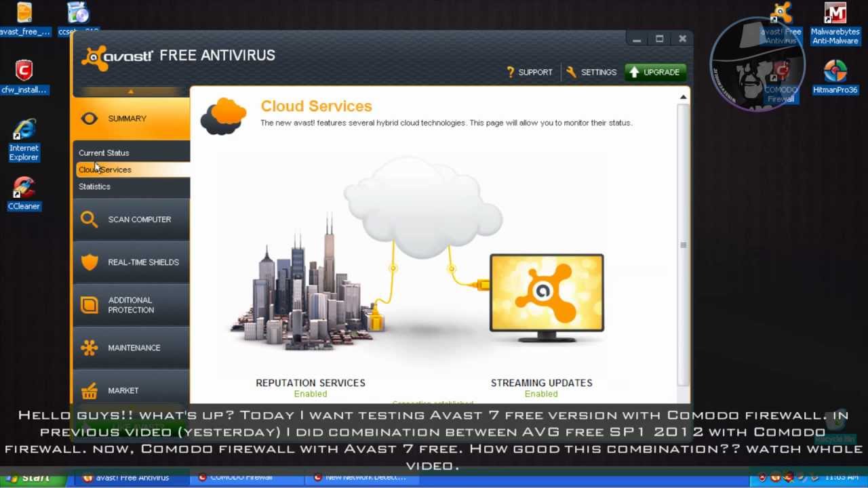Click Enabled under Streaming Updates
Screen dimensions: 868x488
[x=541, y=394]
